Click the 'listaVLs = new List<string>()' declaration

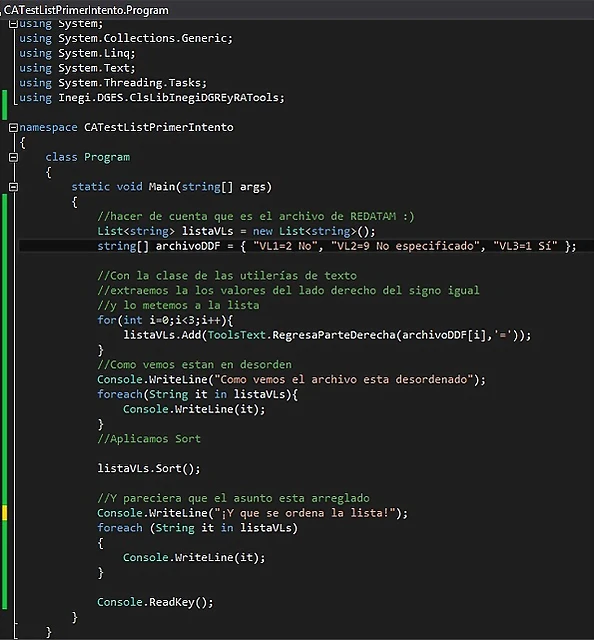pyautogui.click(x=236, y=231)
